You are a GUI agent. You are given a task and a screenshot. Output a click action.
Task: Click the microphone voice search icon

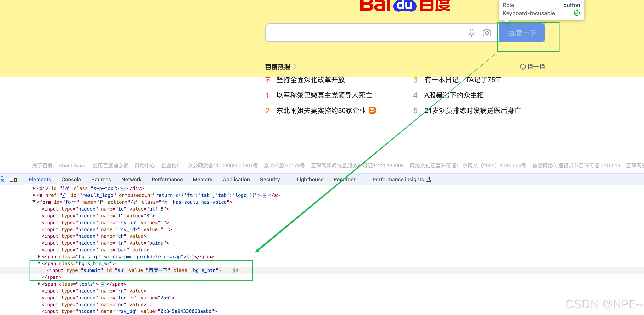(x=471, y=33)
